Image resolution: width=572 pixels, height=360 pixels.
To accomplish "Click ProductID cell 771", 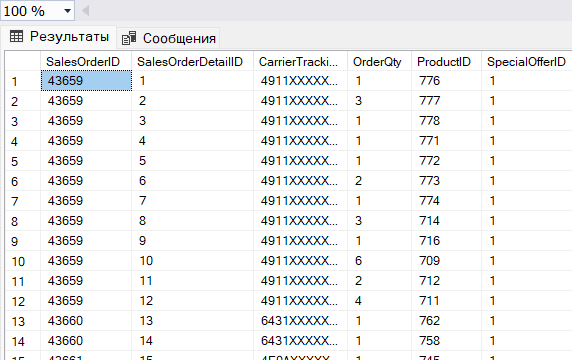I will [x=447, y=141].
